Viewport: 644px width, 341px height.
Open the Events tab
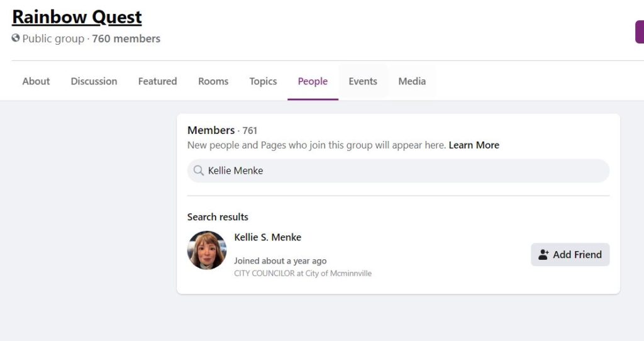363,81
